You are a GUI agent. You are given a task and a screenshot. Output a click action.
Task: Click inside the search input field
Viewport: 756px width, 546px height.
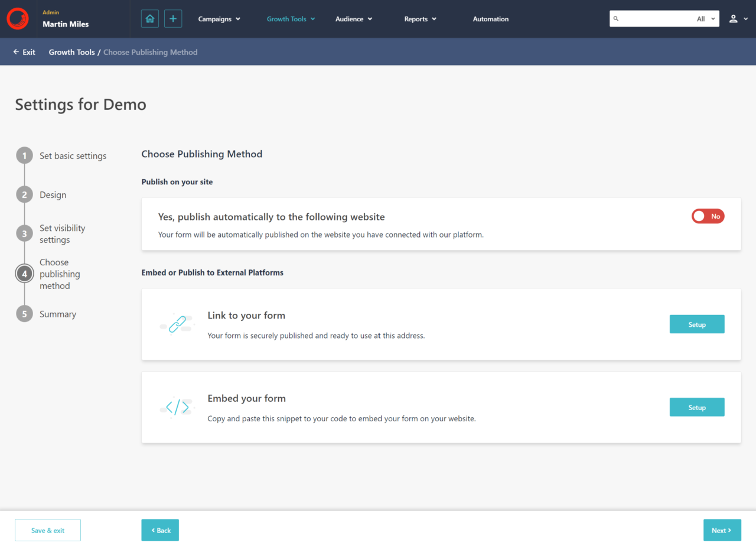click(x=656, y=18)
